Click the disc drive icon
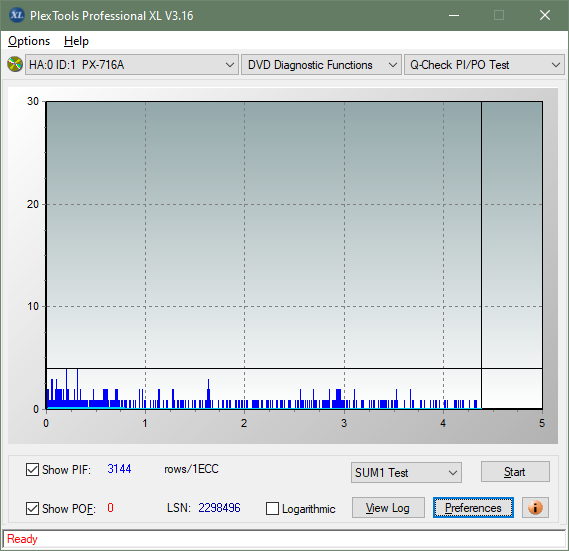 (x=15, y=65)
